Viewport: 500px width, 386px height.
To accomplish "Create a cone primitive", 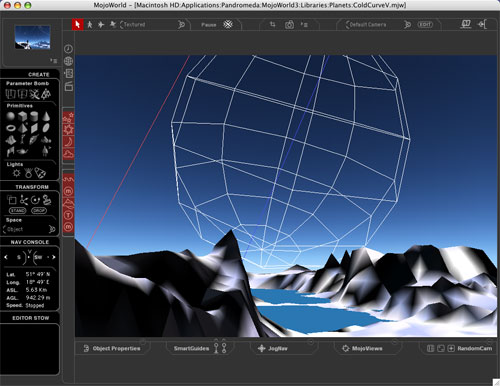I will click(x=46, y=116).
